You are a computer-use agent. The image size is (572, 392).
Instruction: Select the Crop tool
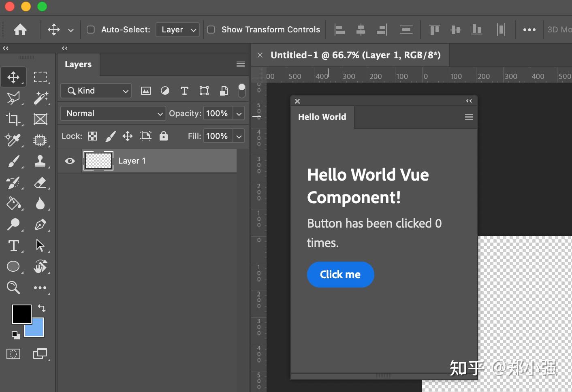pyautogui.click(x=13, y=119)
